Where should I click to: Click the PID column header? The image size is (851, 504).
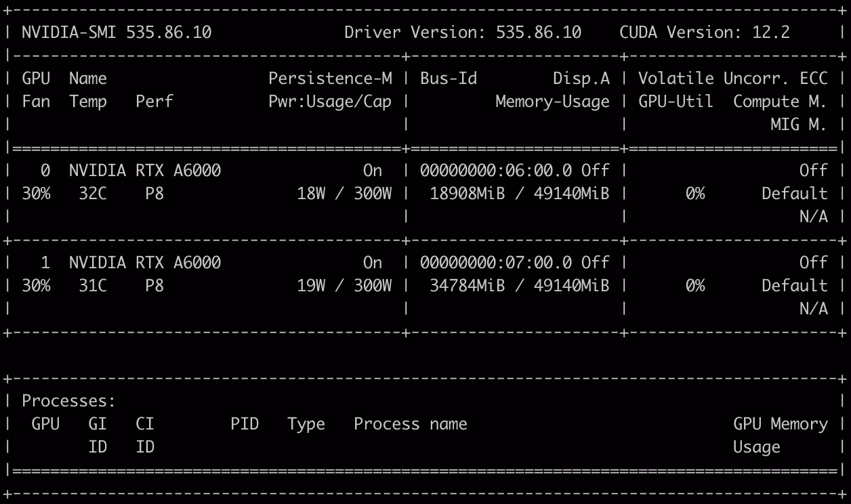coord(245,424)
